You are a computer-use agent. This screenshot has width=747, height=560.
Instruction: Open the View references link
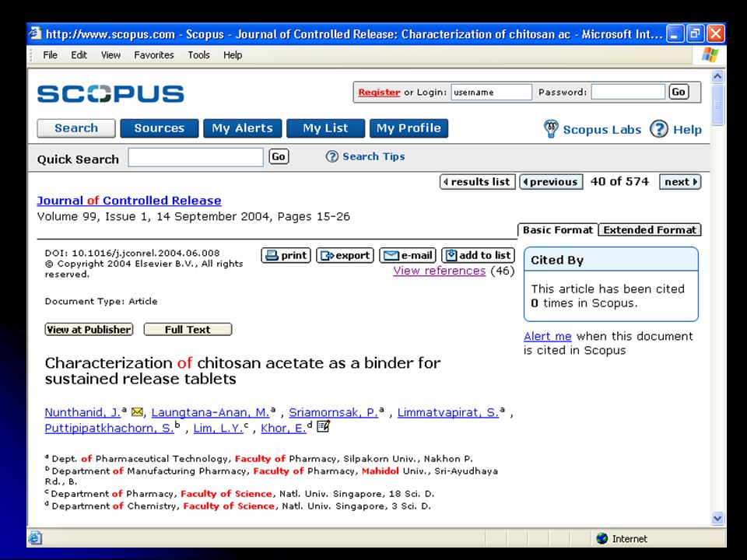[x=439, y=271]
